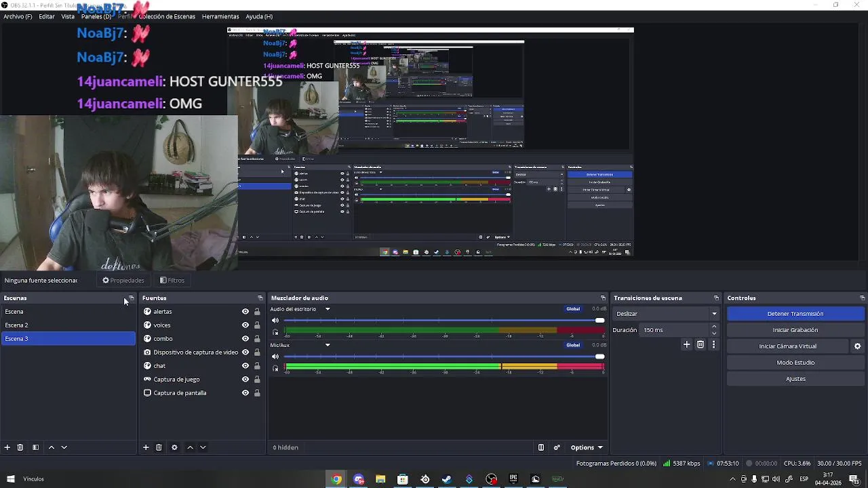Click Iniciar Grabación button
The height and width of the screenshot is (488, 868).
click(795, 330)
